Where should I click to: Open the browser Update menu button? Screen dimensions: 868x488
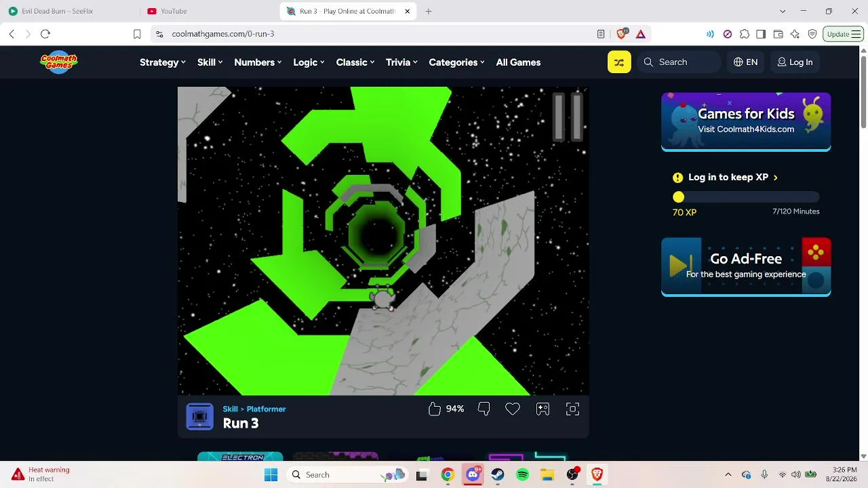pyautogui.click(x=843, y=34)
